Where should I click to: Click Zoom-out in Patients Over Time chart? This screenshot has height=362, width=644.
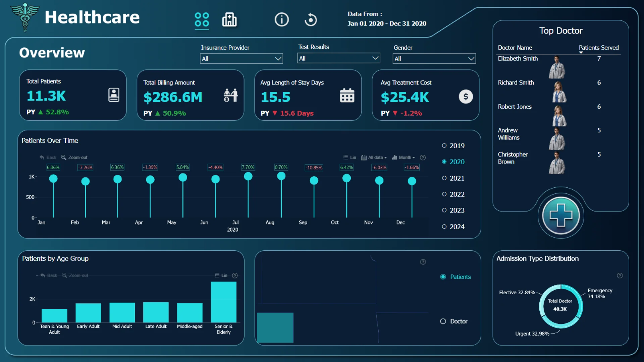74,158
